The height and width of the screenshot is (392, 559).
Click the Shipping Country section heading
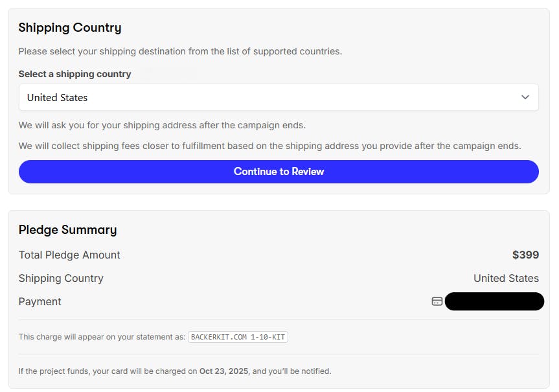(x=70, y=27)
